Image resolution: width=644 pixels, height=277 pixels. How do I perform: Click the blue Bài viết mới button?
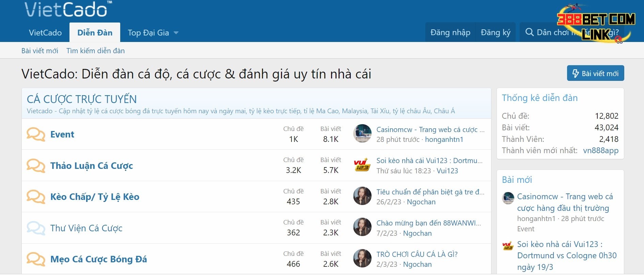coord(595,73)
